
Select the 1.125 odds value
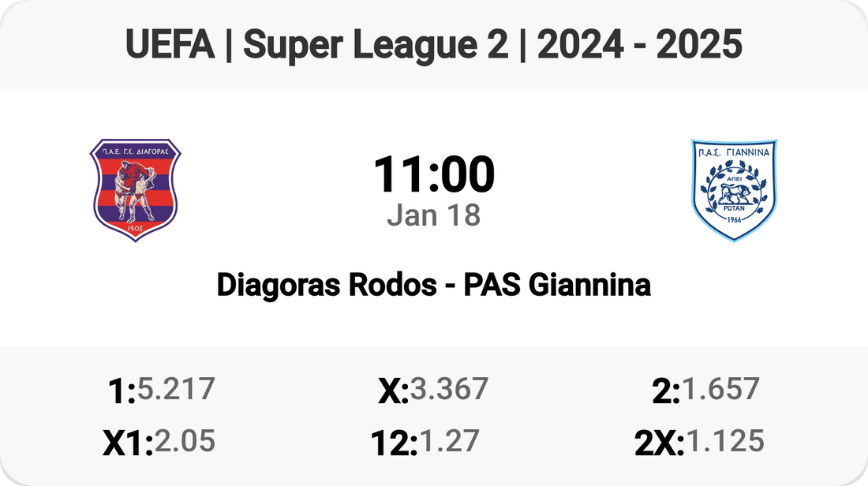(x=725, y=441)
